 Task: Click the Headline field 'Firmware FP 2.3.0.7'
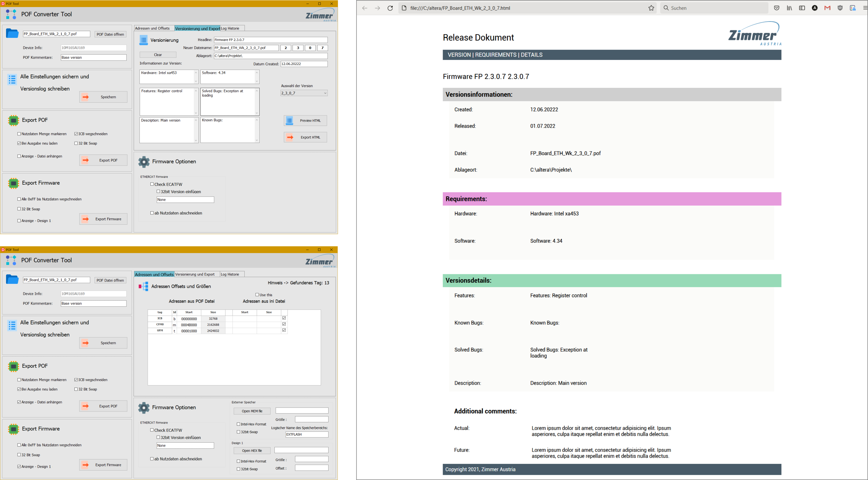pos(271,40)
